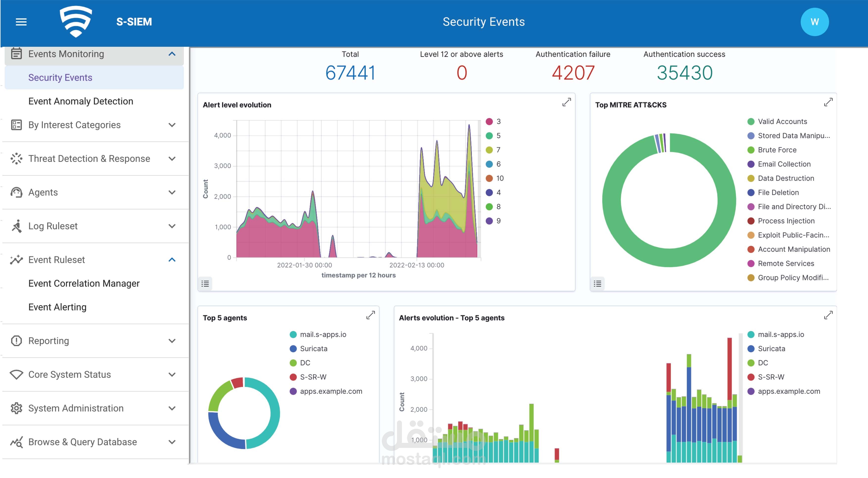
Task: Open the hamburger navigation menu
Action: (21, 22)
